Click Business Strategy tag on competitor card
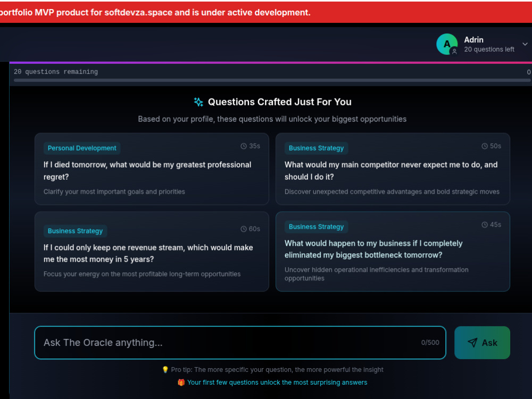Viewport: 532px width, 399px height. 316,148
